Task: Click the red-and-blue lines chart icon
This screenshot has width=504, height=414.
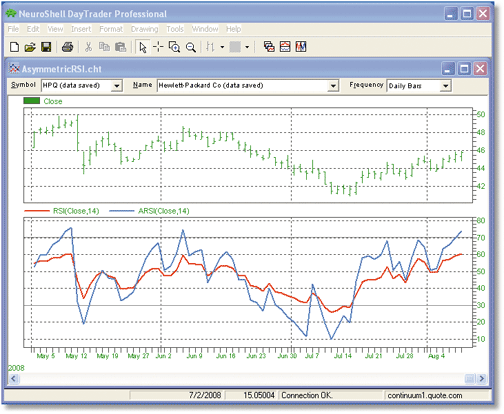Action: tap(285, 47)
